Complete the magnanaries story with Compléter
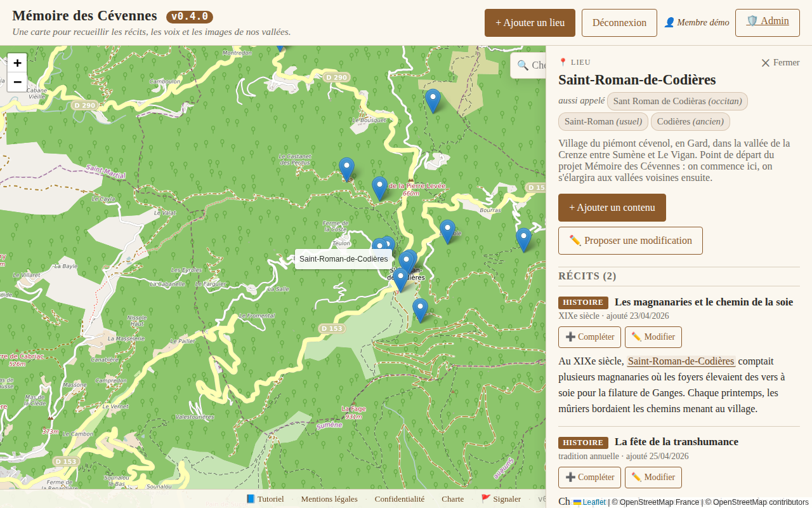The height and width of the screenshot is (508, 812). [x=589, y=337]
